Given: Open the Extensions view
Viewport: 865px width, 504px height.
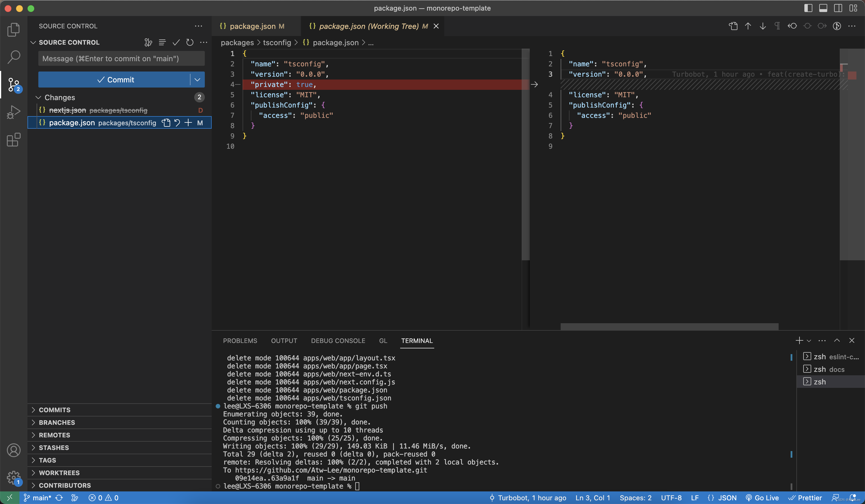Looking at the screenshot, I should (13, 140).
